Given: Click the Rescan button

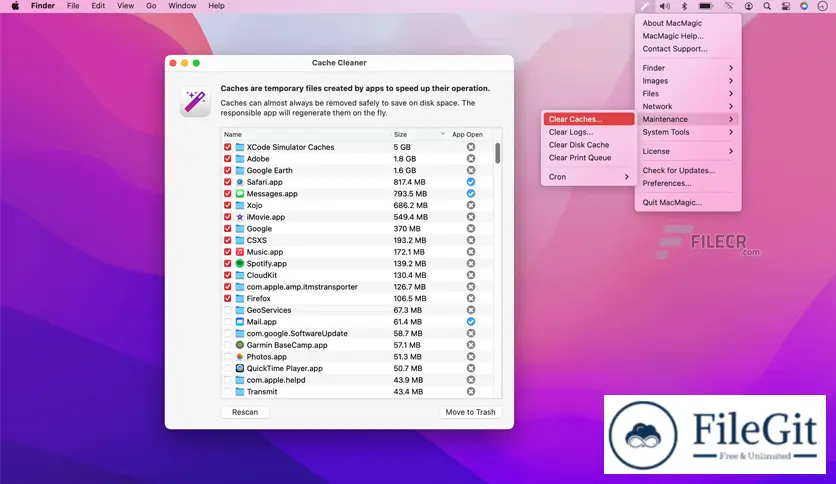Looking at the screenshot, I should point(245,412).
